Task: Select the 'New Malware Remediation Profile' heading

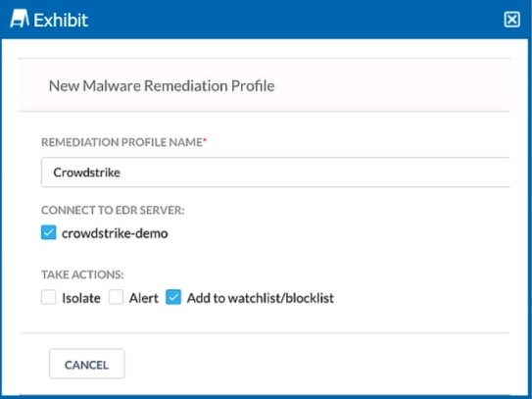Action: 162,85
